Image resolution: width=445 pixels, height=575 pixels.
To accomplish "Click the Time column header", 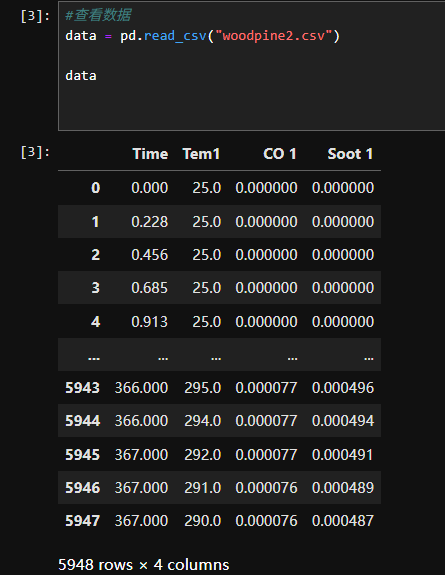I will [150, 154].
